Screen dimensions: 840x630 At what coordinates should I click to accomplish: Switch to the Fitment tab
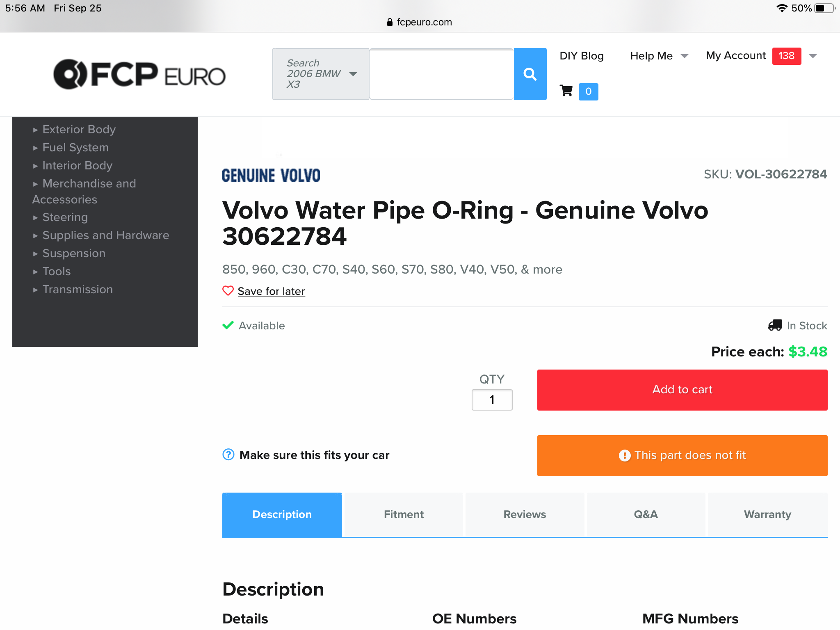(x=404, y=514)
